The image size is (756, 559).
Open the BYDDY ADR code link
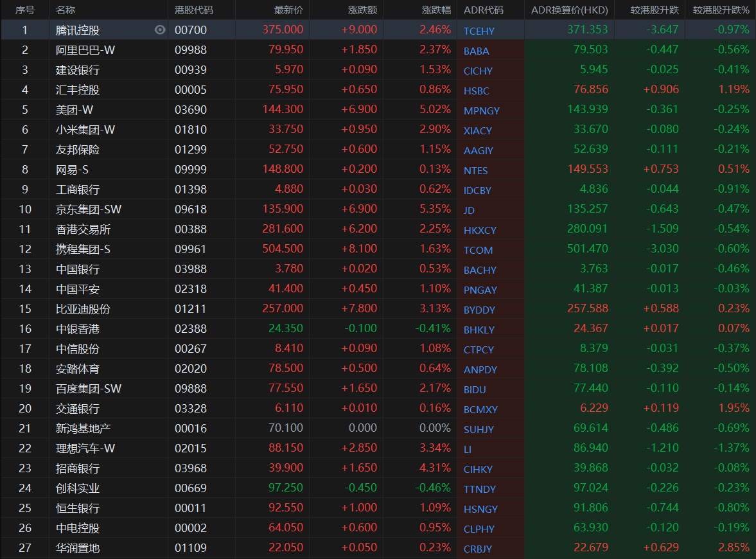tap(479, 310)
